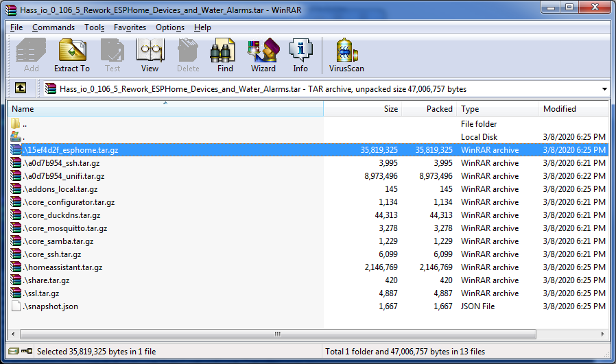This screenshot has width=616, height=364.
Task: Click the status text 'Total 1 folder and 47,006,757 bytes'
Action: tap(405, 352)
